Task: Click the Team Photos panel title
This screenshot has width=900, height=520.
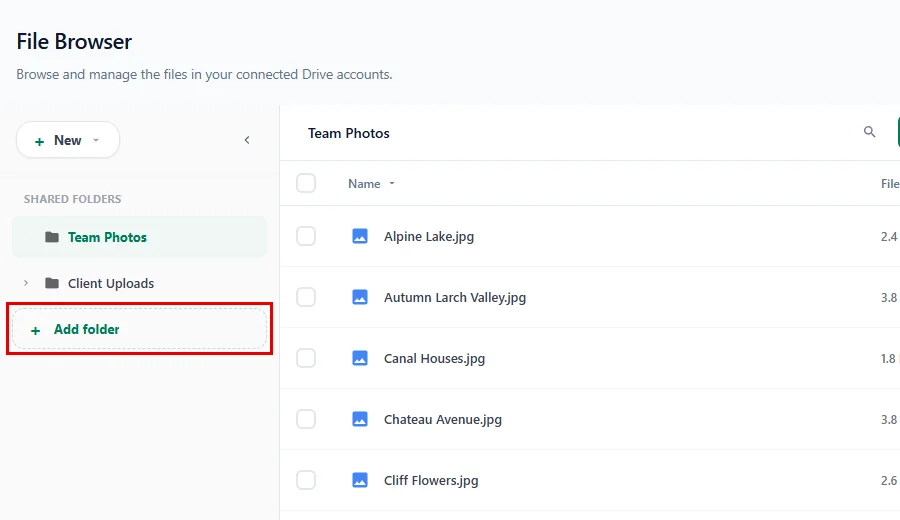Action: click(348, 133)
